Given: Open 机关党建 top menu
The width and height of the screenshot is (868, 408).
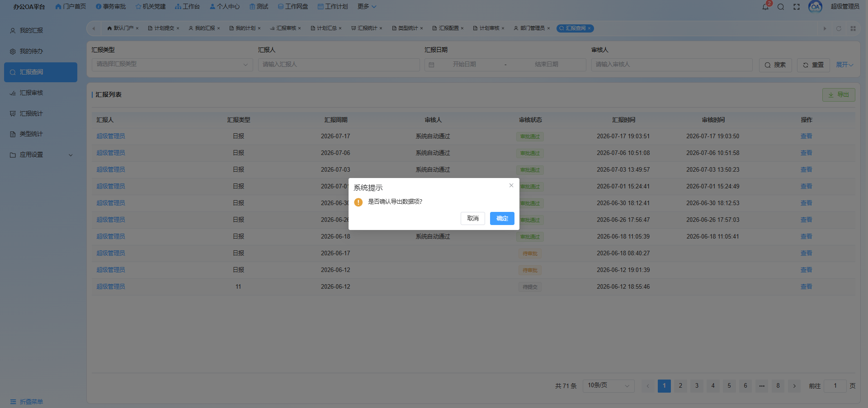Looking at the screenshot, I should (151, 6).
